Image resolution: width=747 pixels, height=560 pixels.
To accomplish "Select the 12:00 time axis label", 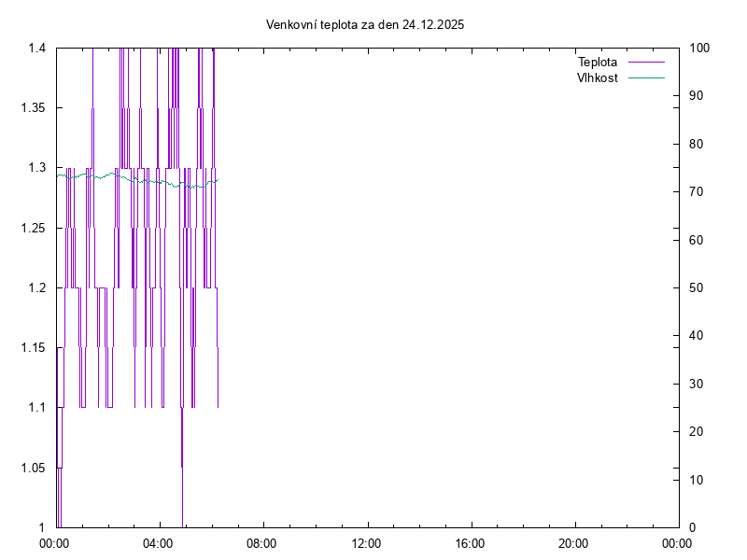I will 366,543.
